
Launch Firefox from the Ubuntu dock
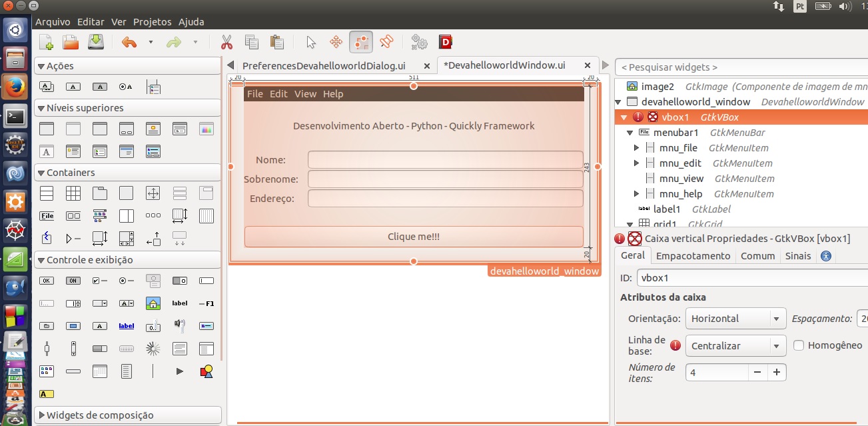15,87
